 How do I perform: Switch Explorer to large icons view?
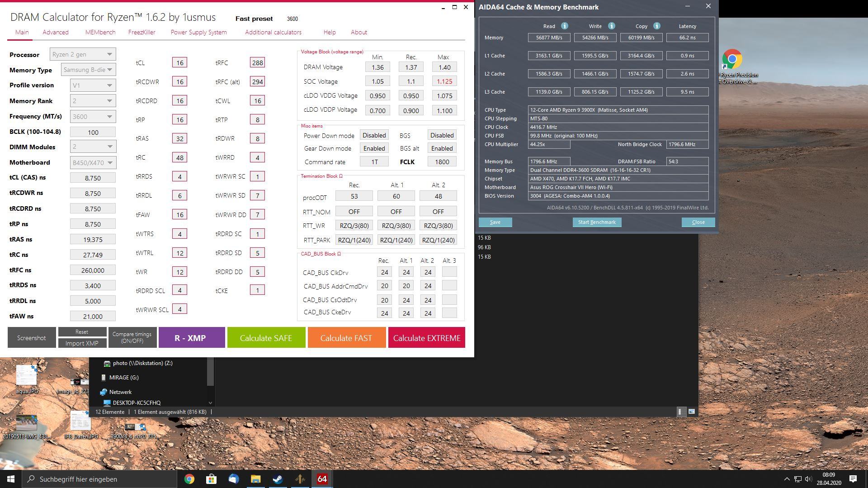coord(692,412)
